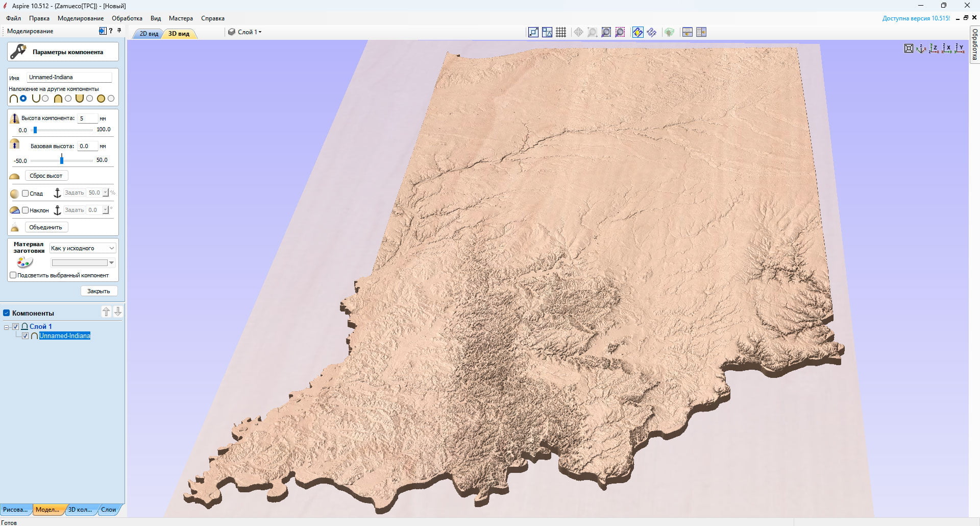Click the Объединить button
This screenshot has width=980, height=526.
tap(45, 227)
